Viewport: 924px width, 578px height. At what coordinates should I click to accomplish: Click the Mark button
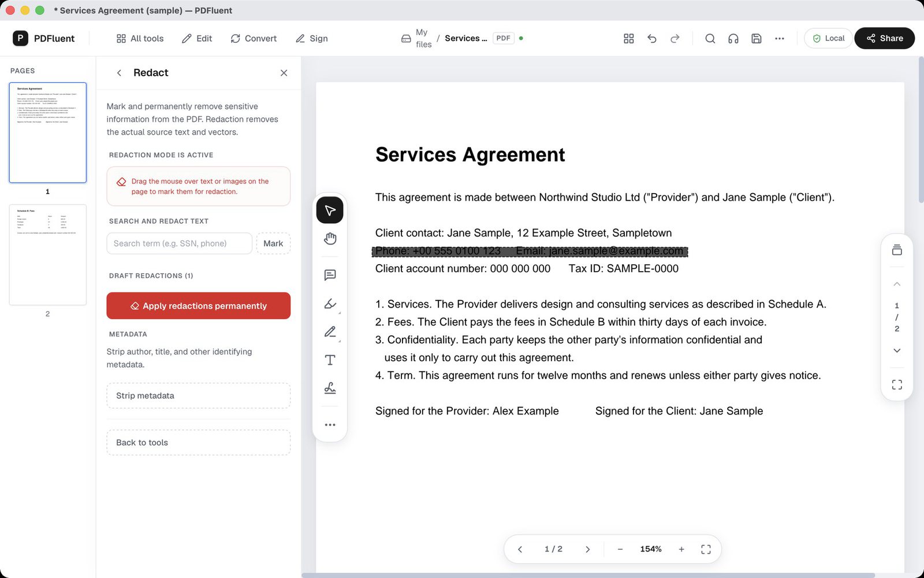[273, 243]
